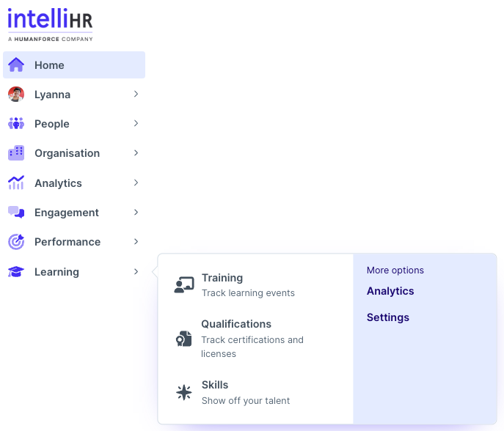Expand the Organisation menu chevron
Viewport: 504px width, 431px height.
coord(136,153)
